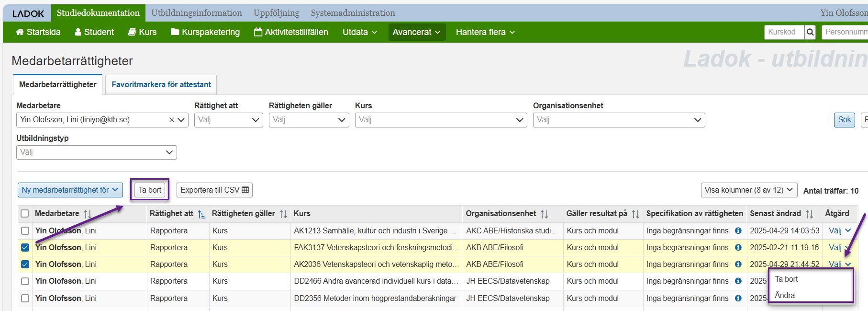Sort the table by the Medarbetare column
868x311 pixels.
pyautogui.click(x=88, y=214)
